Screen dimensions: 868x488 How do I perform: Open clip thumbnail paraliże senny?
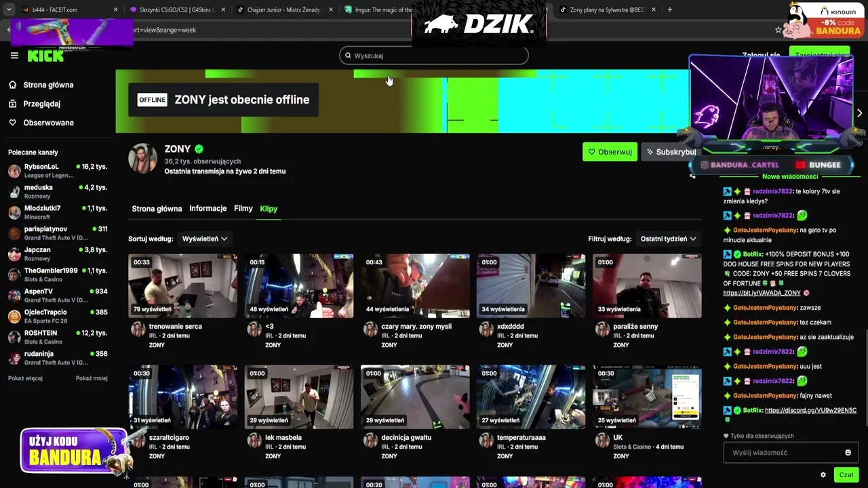click(x=647, y=286)
